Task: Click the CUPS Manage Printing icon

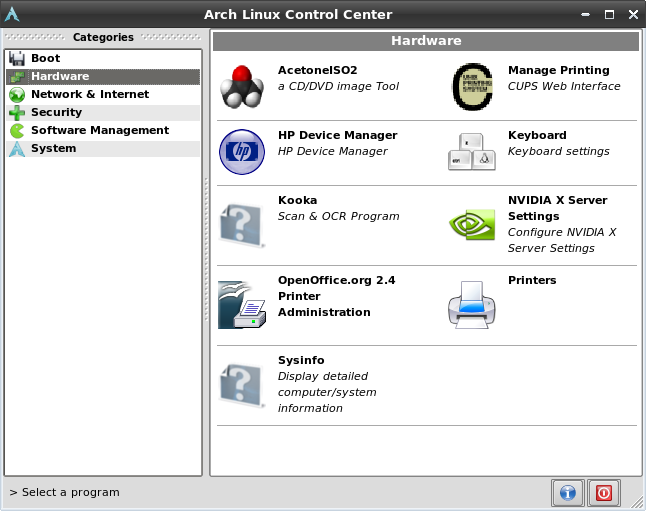Action: click(x=472, y=87)
